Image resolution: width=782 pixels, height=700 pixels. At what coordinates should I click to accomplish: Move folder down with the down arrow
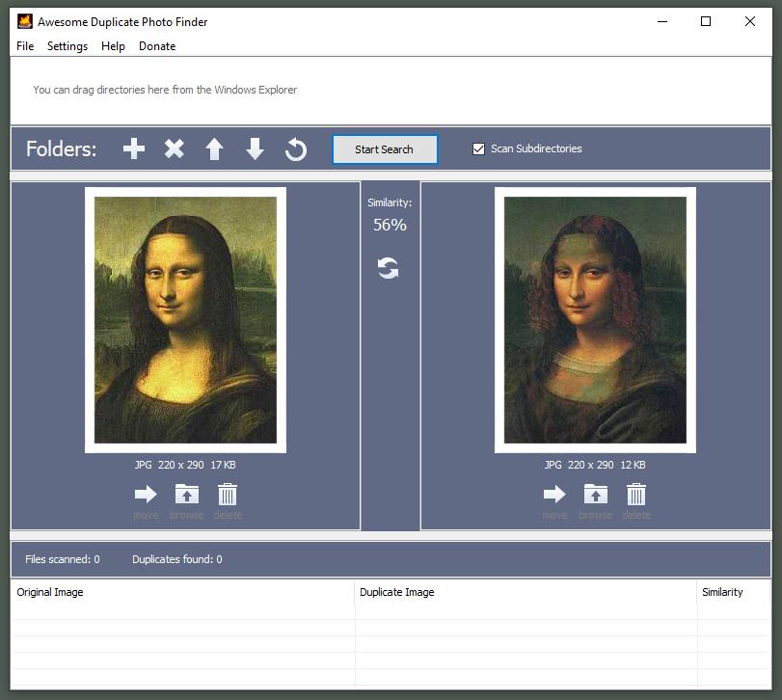pyautogui.click(x=255, y=148)
